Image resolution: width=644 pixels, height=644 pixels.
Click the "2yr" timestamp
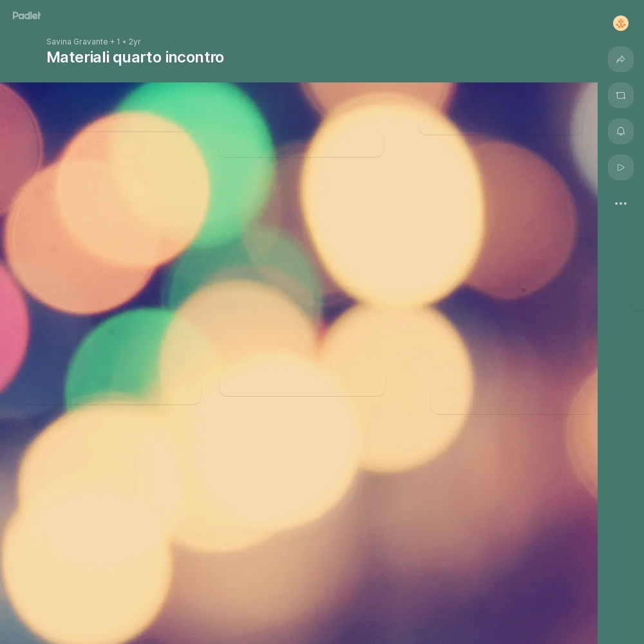tap(135, 42)
